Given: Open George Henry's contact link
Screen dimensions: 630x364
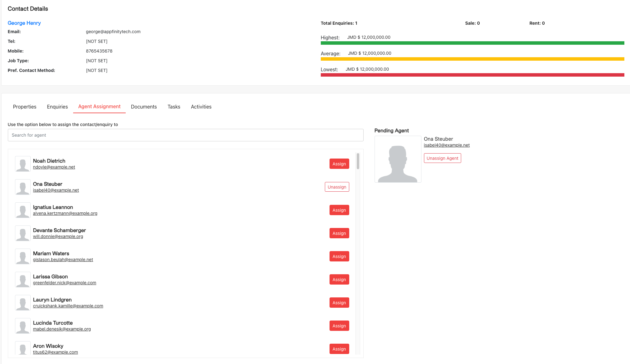Looking at the screenshot, I should pos(24,23).
